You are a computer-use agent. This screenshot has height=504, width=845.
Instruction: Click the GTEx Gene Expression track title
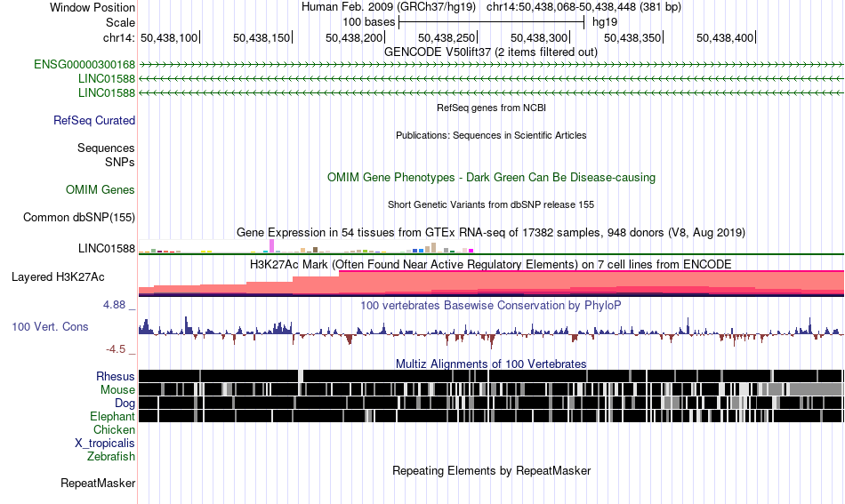click(491, 233)
